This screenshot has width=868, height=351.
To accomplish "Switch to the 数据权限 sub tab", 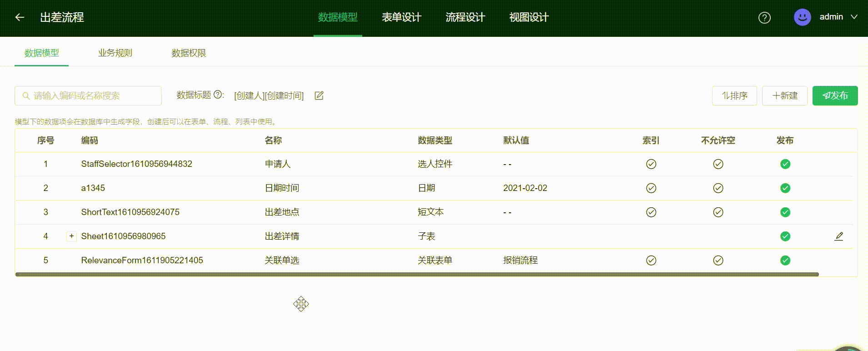I will (x=189, y=53).
